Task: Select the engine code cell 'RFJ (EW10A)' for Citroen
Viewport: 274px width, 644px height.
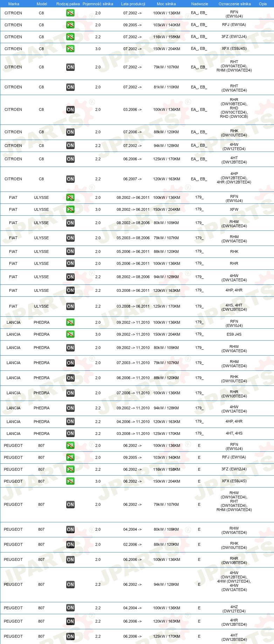Action: [x=234, y=25]
